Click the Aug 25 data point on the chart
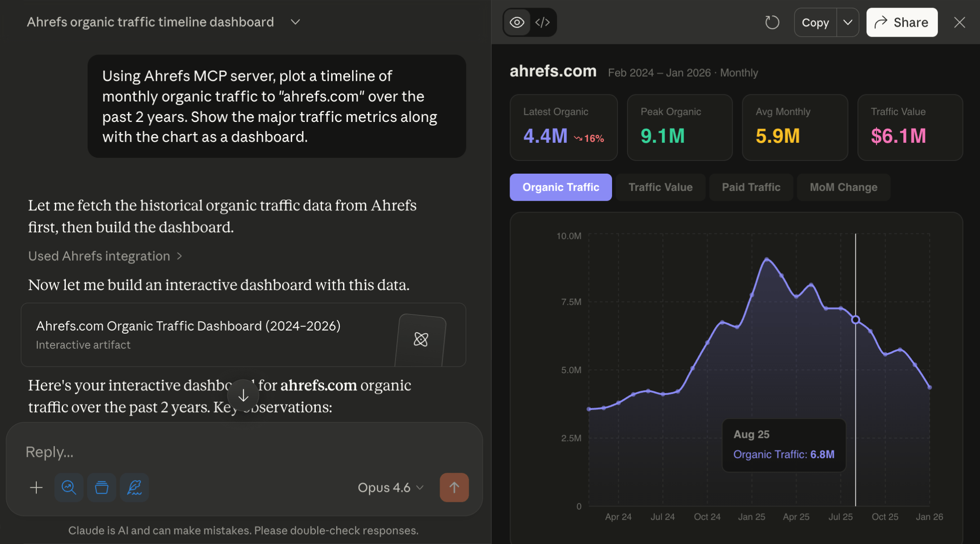Viewport: 980px width, 544px height. tap(856, 320)
